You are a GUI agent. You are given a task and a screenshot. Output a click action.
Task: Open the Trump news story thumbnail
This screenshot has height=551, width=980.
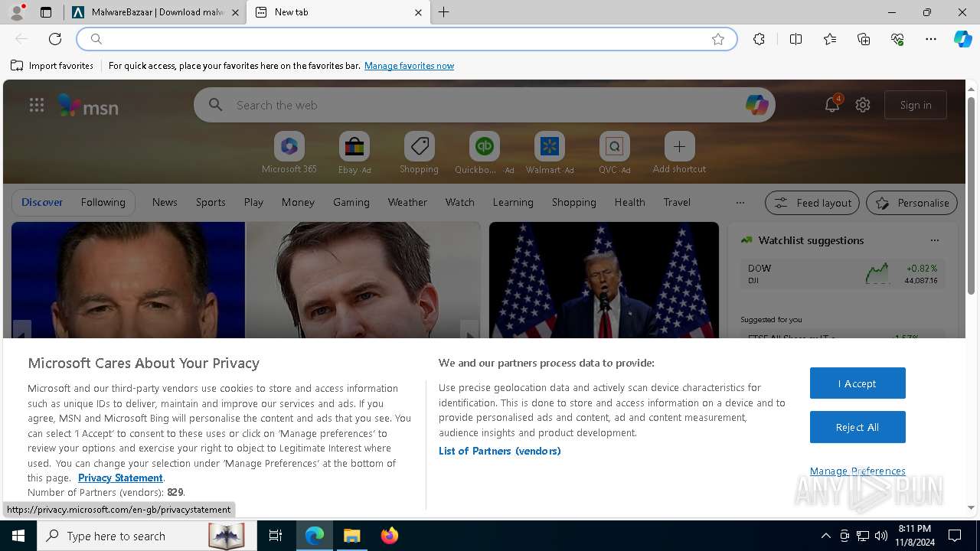[604, 280]
